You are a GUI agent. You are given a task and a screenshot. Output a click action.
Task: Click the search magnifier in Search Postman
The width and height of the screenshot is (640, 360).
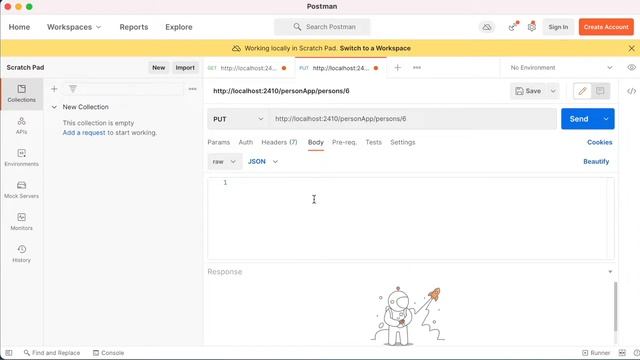click(x=297, y=27)
